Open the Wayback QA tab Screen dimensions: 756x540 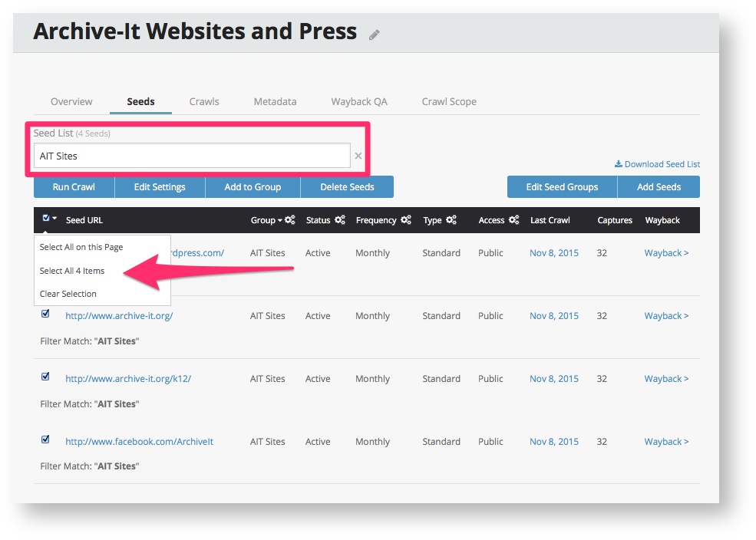tap(358, 101)
